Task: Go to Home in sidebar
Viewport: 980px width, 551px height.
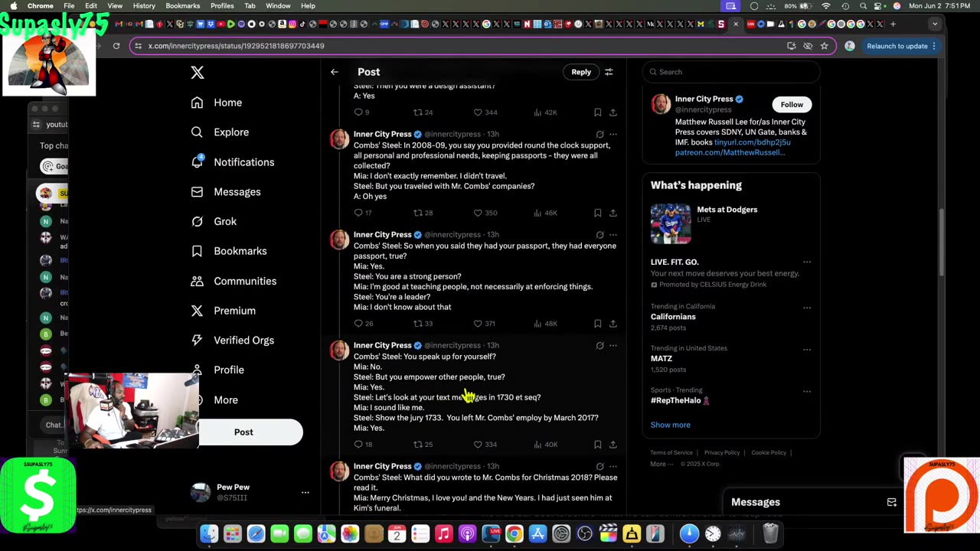Action: (217, 103)
